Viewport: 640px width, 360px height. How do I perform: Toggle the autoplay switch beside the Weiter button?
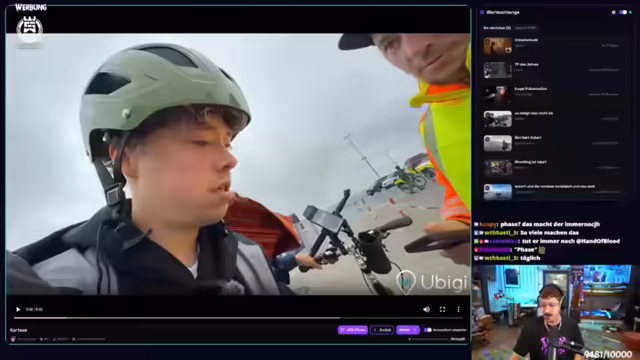click(x=427, y=330)
